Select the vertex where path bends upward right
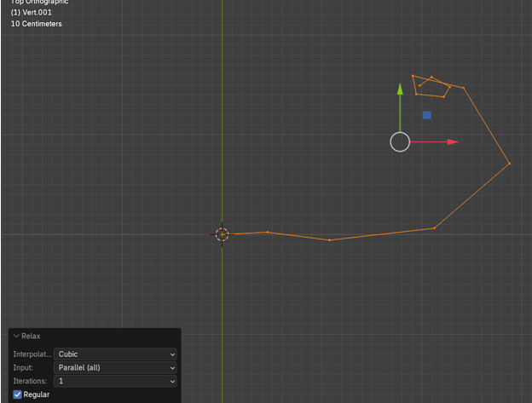Viewport: 532px width, 403px height. coord(435,227)
